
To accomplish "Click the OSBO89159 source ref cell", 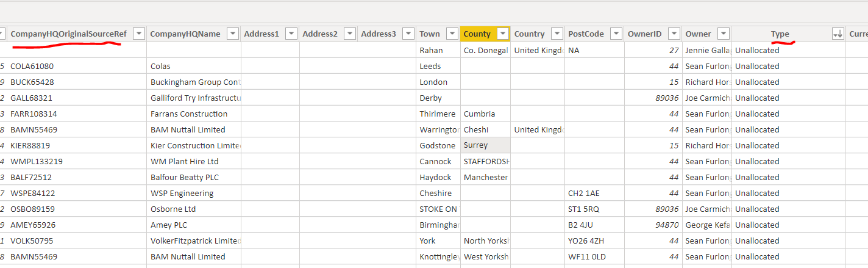I will pyautogui.click(x=77, y=209).
